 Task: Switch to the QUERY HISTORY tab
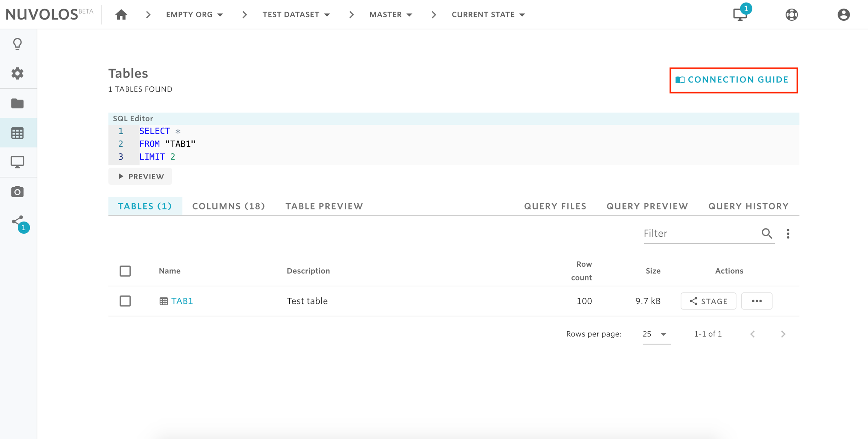tap(748, 206)
